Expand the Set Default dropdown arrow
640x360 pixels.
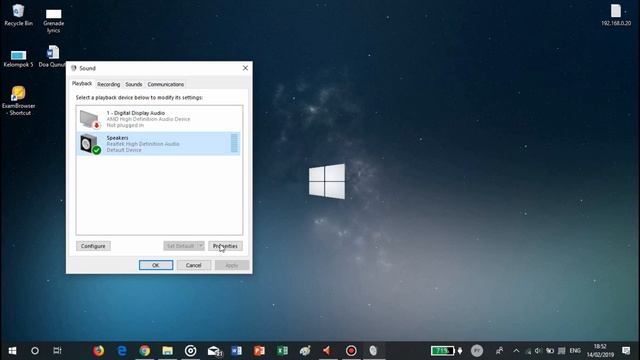(200, 246)
